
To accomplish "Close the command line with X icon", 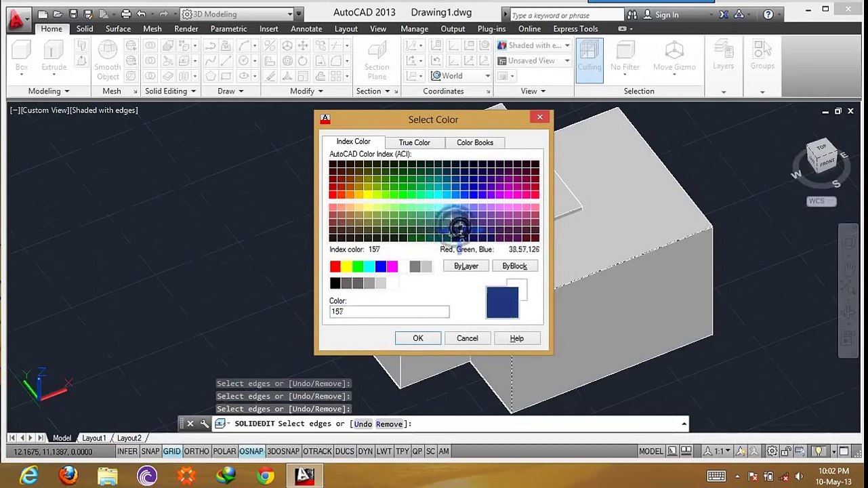I will click(190, 424).
